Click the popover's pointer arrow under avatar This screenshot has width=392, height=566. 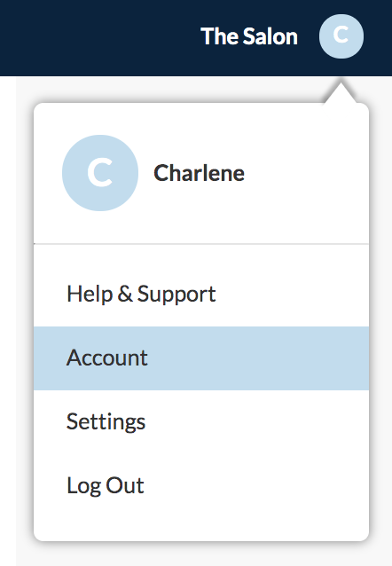(341, 93)
